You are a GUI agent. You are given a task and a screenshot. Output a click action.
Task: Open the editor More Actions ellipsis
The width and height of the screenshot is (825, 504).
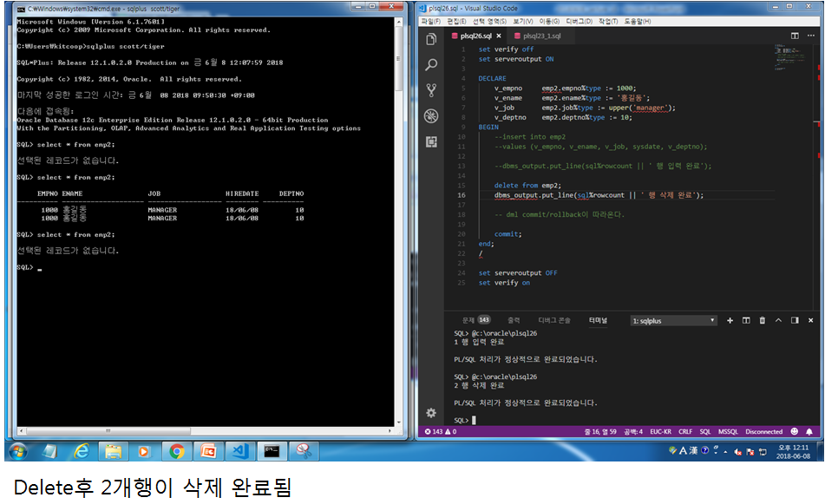811,36
